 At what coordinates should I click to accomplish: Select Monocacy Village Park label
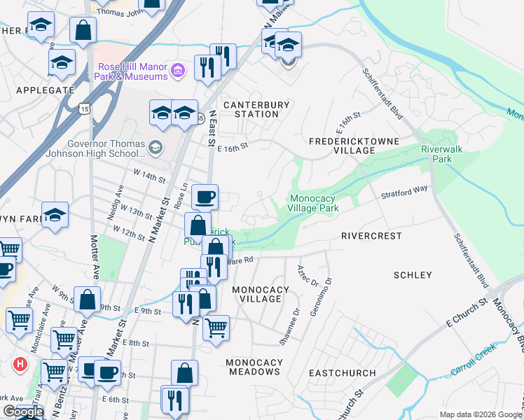tap(313, 203)
